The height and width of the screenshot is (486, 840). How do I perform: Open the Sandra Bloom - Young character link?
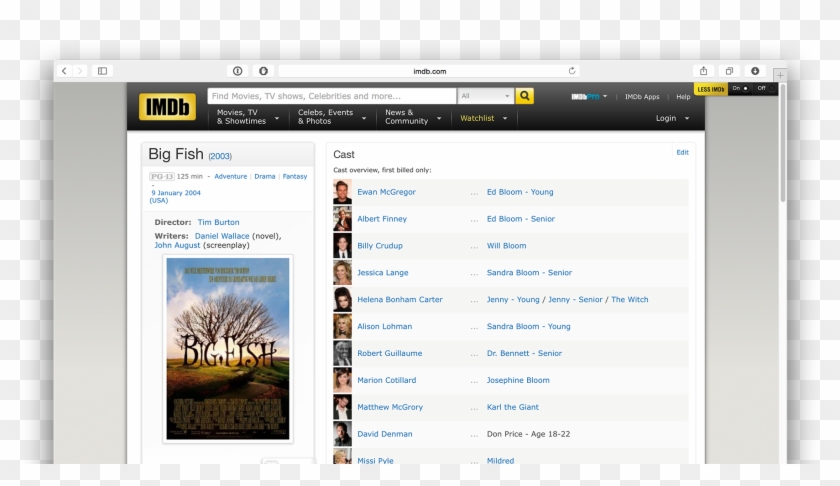(x=528, y=326)
